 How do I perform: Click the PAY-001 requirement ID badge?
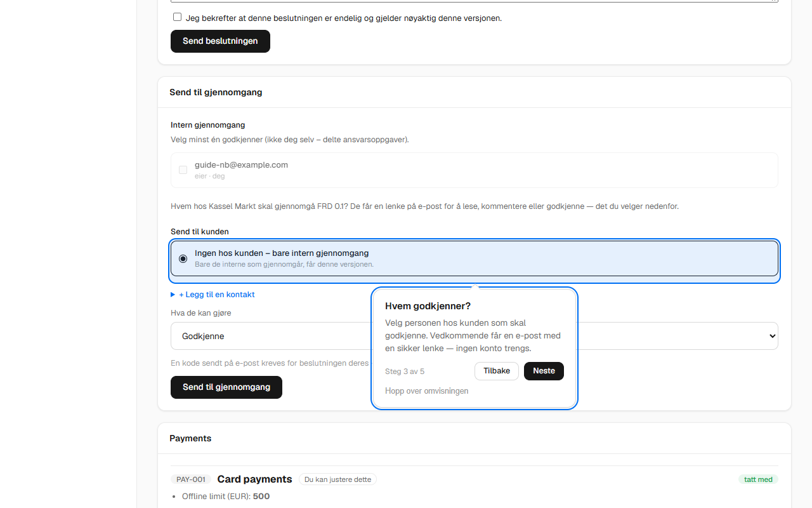191,479
